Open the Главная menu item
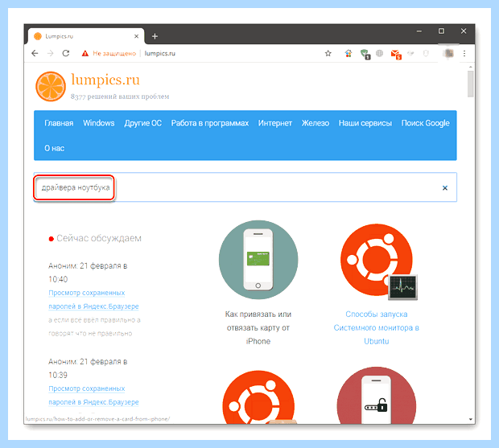The width and height of the screenshot is (499, 448). [x=59, y=123]
